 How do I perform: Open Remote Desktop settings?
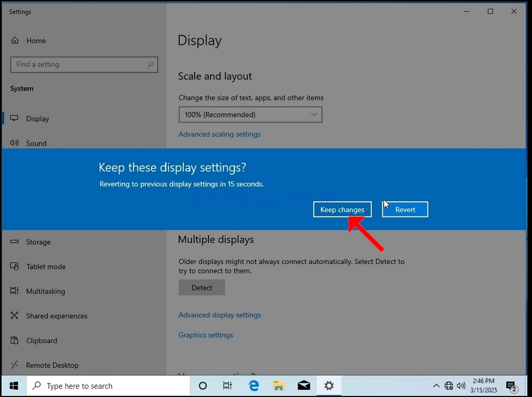(52, 365)
